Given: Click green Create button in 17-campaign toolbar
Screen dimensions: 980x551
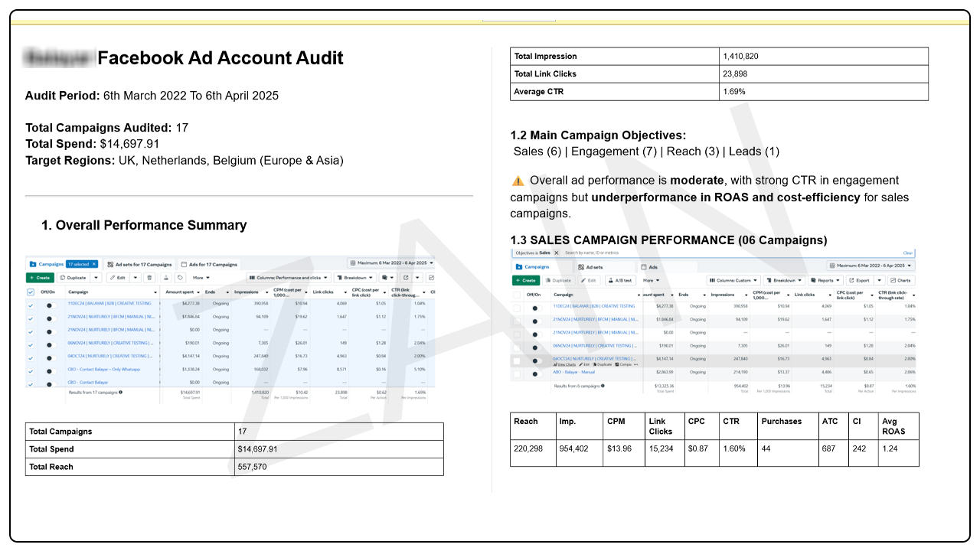Looking at the screenshot, I should point(40,278).
